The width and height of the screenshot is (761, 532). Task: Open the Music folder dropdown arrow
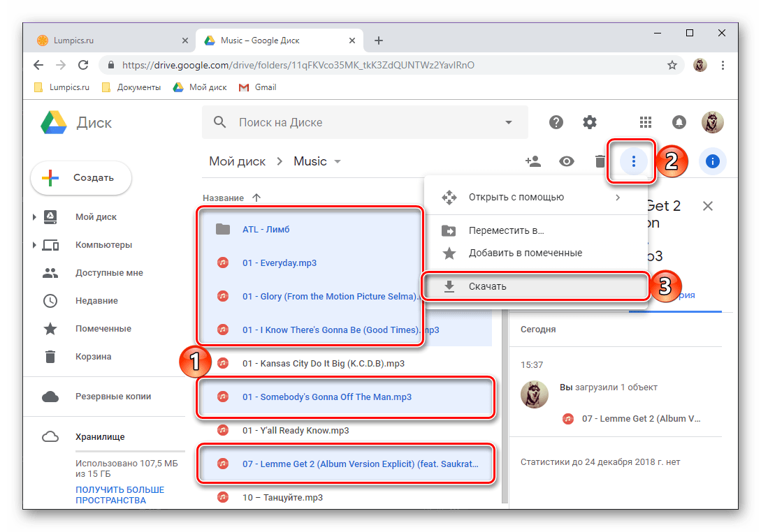pos(338,161)
